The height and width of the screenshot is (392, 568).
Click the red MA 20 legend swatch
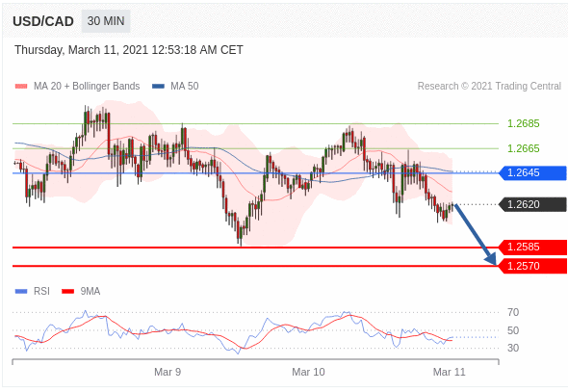21,87
